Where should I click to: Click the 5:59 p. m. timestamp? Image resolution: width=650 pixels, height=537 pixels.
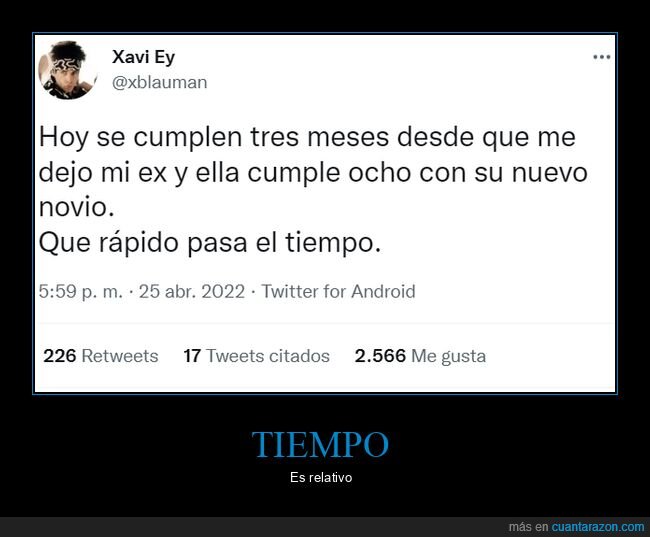click(x=80, y=292)
